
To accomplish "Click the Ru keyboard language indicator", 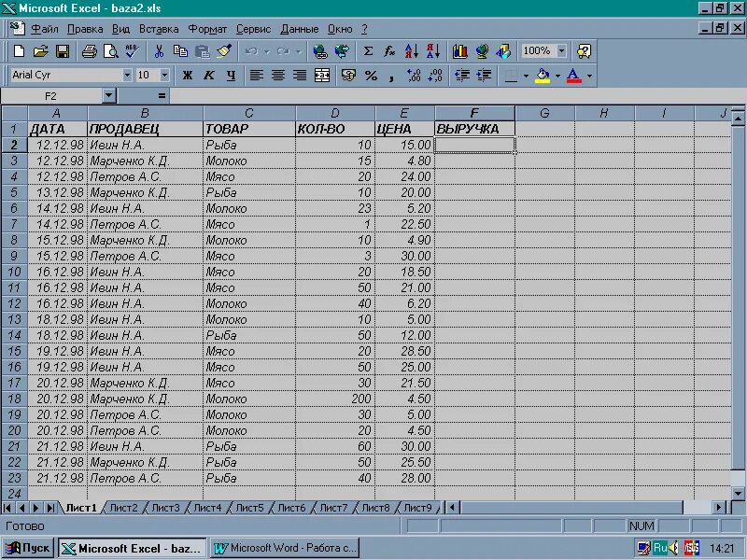I will pos(660,548).
